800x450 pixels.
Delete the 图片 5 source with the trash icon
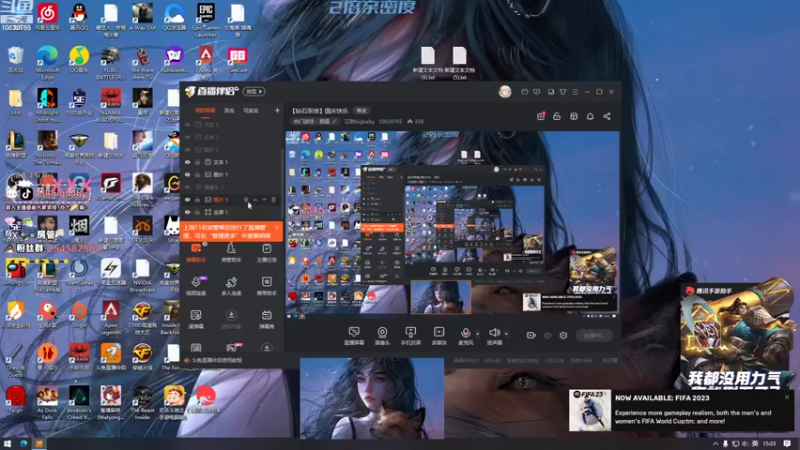coord(273,199)
